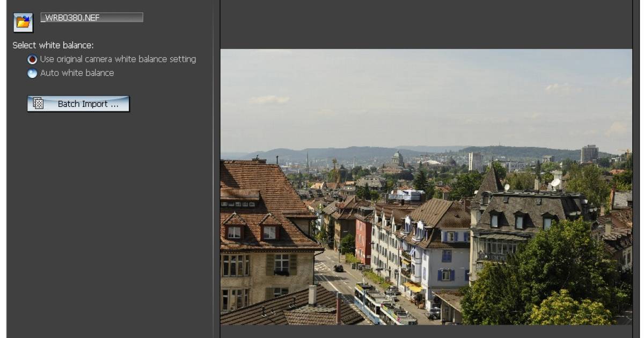
Task: Click the large brown tiled roof at left
Action: (x=258, y=183)
